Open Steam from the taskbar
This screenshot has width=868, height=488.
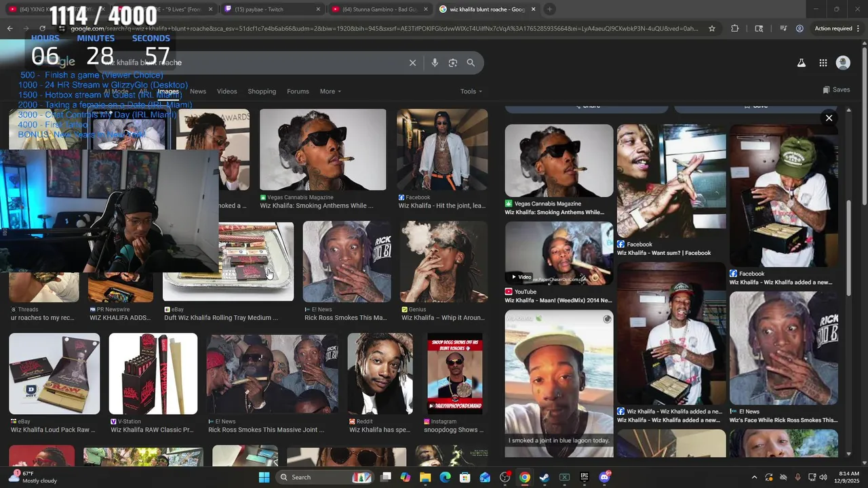point(544,477)
